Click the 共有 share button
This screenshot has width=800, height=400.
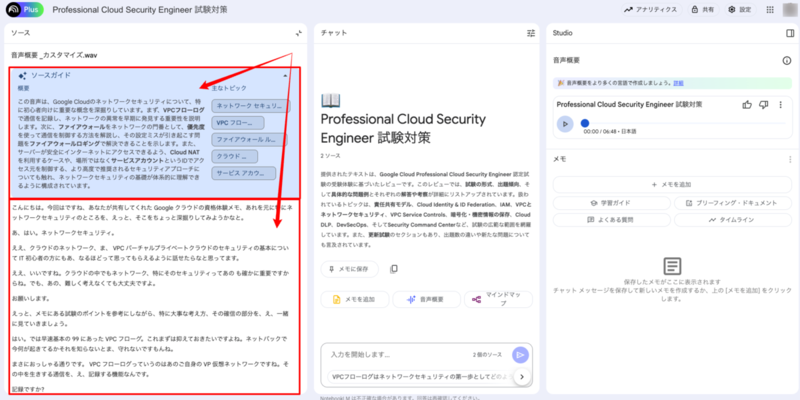(x=703, y=10)
